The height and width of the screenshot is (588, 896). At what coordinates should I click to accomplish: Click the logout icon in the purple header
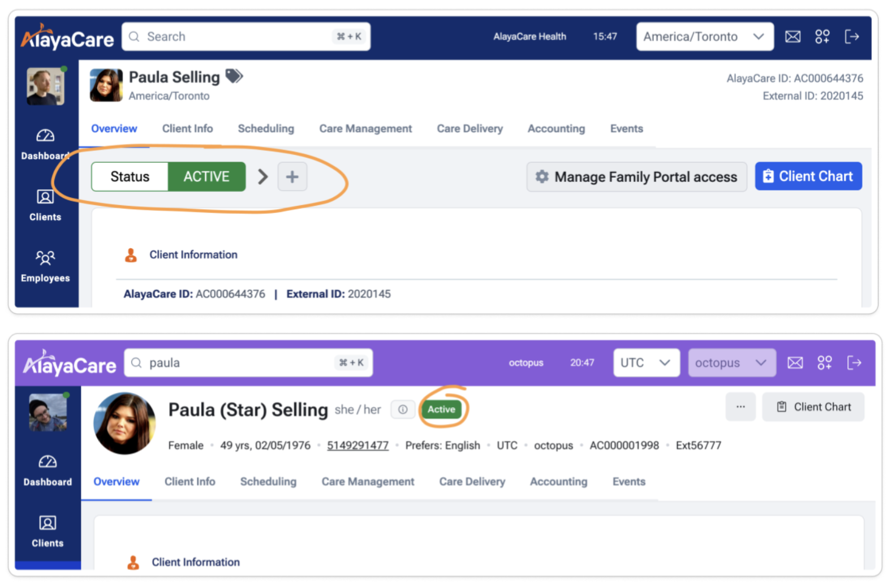tap(854, 362)
